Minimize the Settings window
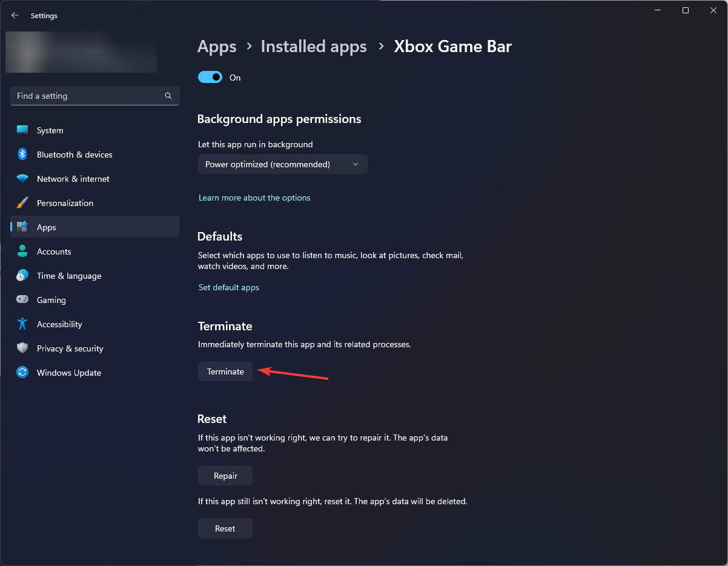Image resolution: width=728 pixels, height=566 pixels. tap(657, 10)
